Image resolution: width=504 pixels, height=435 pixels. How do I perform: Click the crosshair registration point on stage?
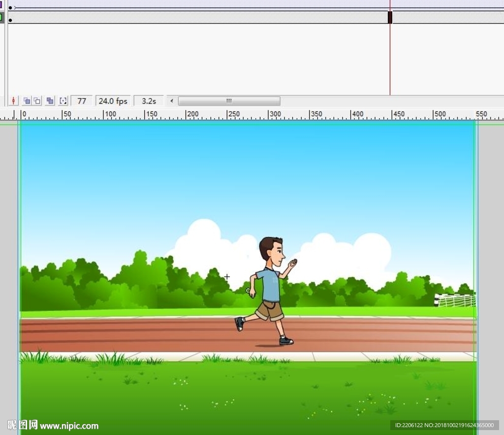[x=227, y=277]
